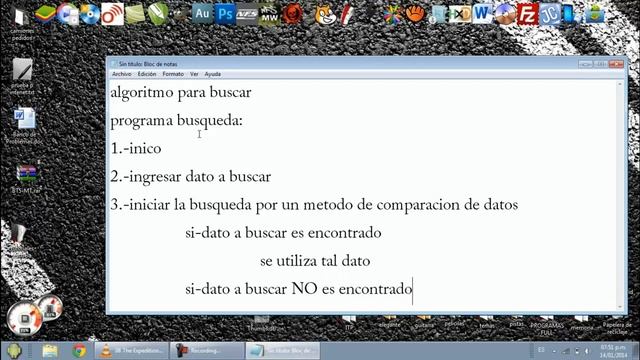Open the colorful starburst icon in the dock
This screenshot has height=360, width=640.
tap(392, 15)
